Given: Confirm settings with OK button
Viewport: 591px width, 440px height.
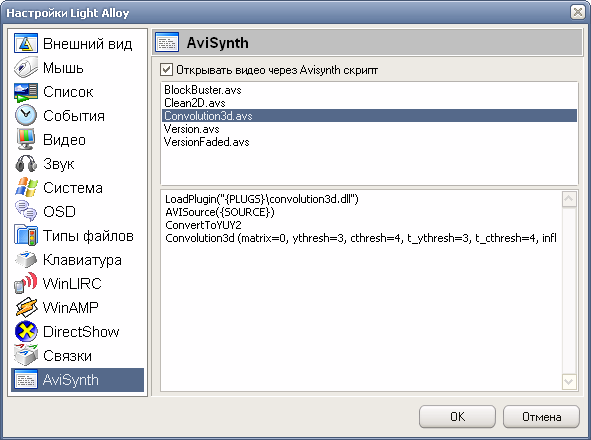Looking at the screenshot, I should tap(457, 417).
